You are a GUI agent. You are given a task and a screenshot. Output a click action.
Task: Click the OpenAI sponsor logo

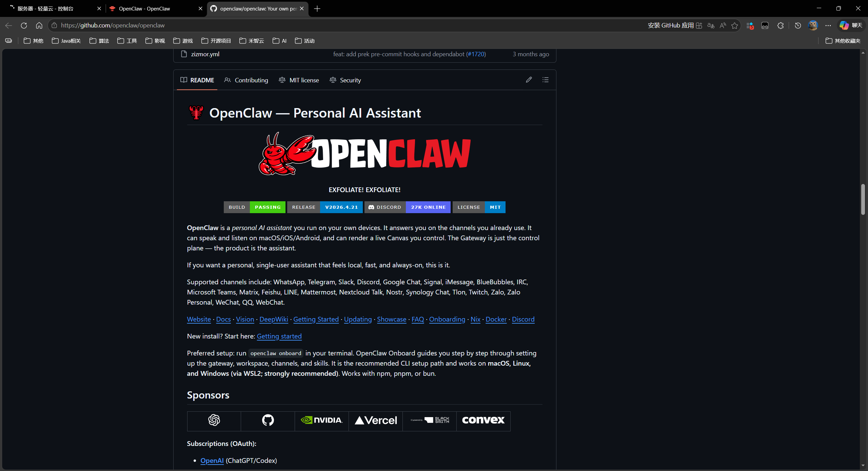(214, 421)
